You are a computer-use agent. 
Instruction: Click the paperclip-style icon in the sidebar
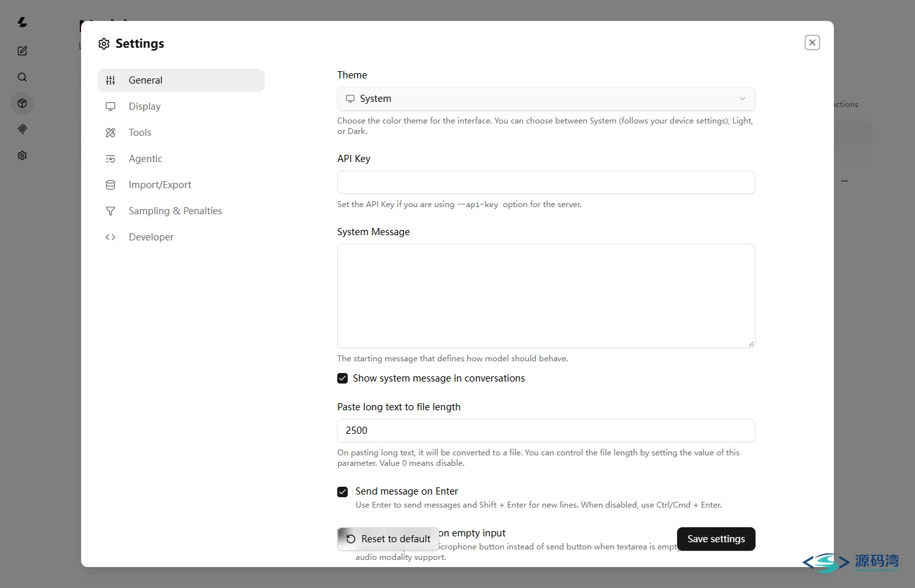22,129
